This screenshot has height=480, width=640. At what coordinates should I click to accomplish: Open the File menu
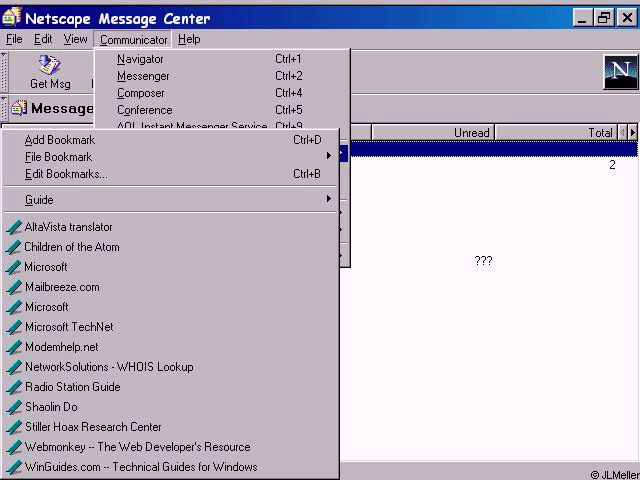pyautogui.click(x=14, y=39)
